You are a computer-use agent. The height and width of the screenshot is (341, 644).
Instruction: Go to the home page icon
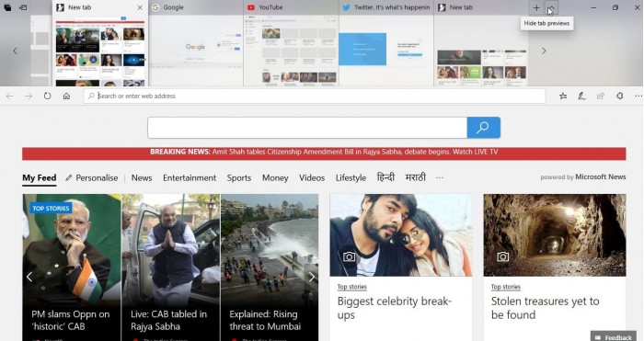coord(66,96)
